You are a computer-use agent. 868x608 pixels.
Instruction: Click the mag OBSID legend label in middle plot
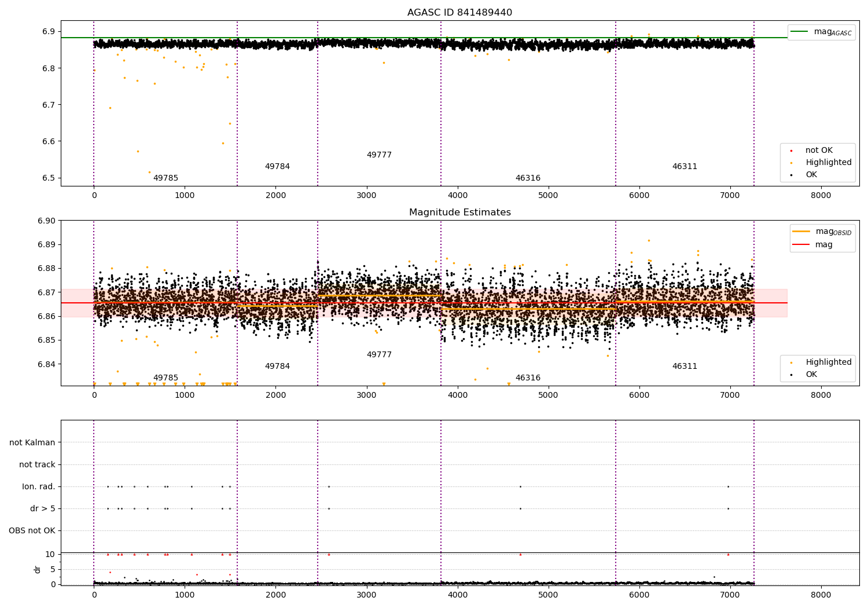833,232
